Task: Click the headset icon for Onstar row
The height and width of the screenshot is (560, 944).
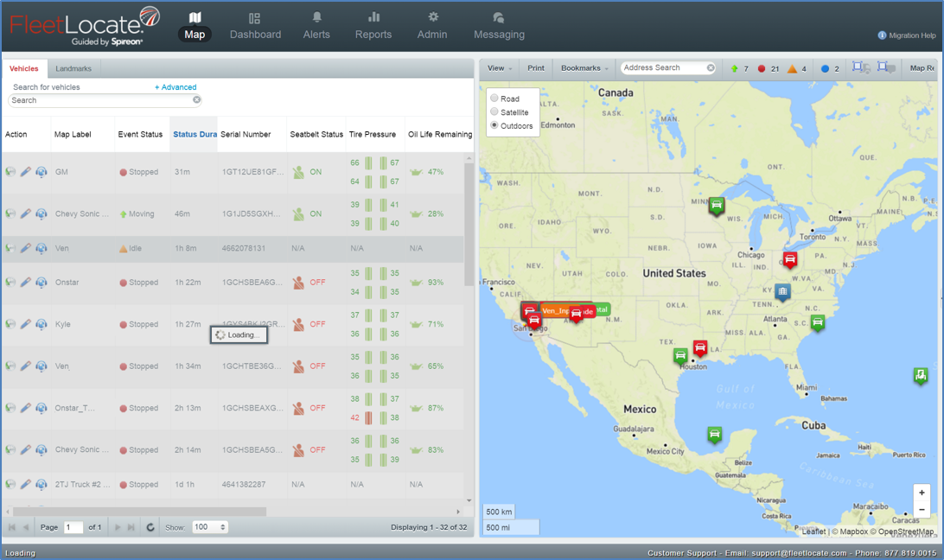Action: (x=41, y=283)
